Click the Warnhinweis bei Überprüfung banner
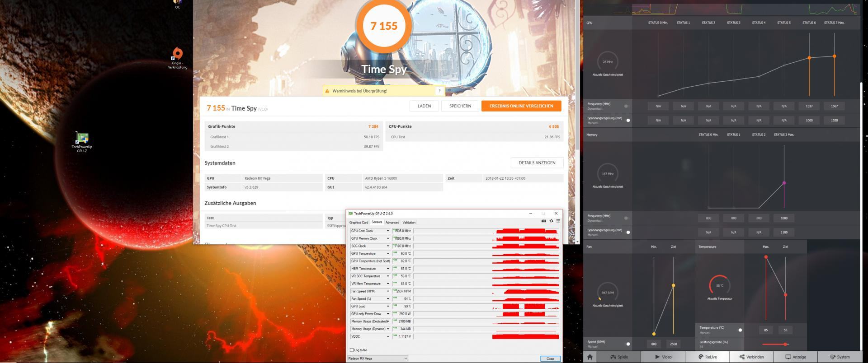The image size is (868, 363). coord(383,91)
